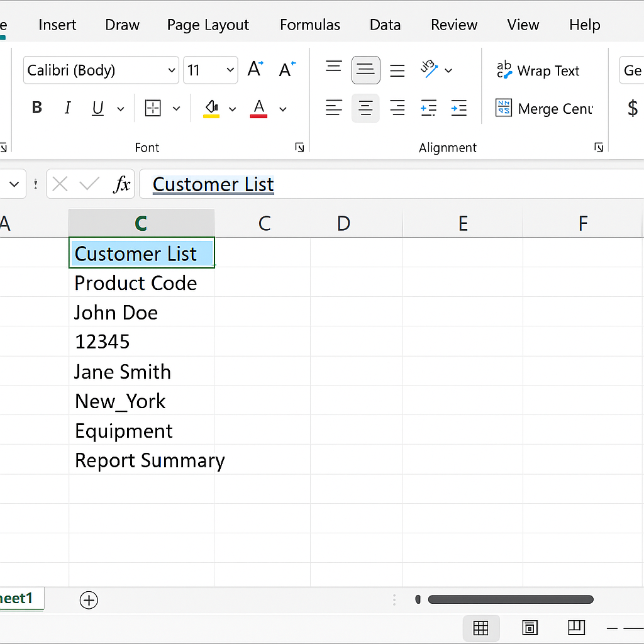The image size is (644, 644).
Task: Toggle Bold formatting
Action: click(x=37, y=108)
